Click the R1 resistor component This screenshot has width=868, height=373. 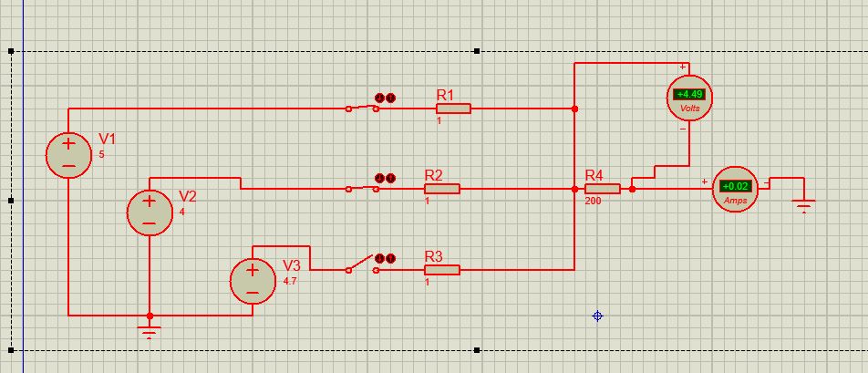[x=453, y=109]
